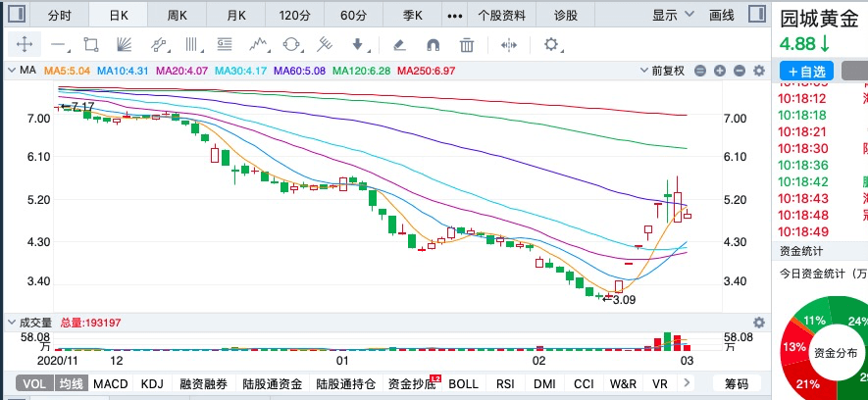Select the fan lines drawing tool
Viewport: 868px width, 400px height.
pos(125,44)
